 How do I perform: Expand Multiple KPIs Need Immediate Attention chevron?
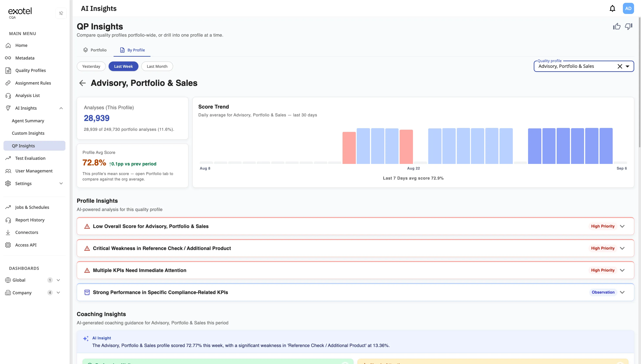point(622,270)
